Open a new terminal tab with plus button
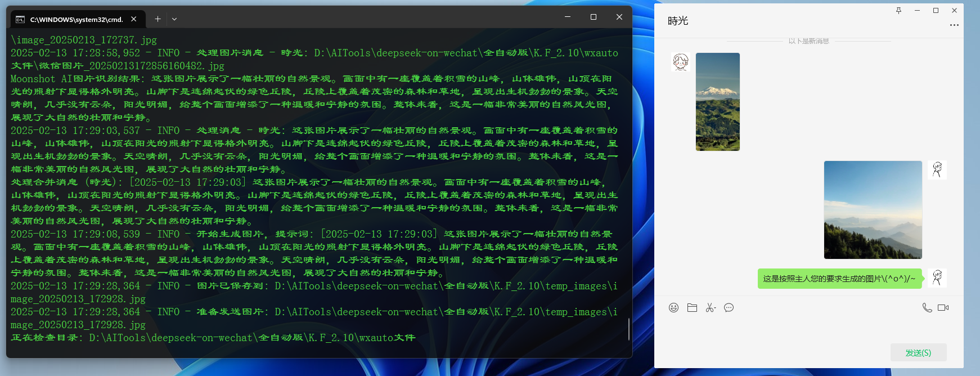 tap(158, 19)
